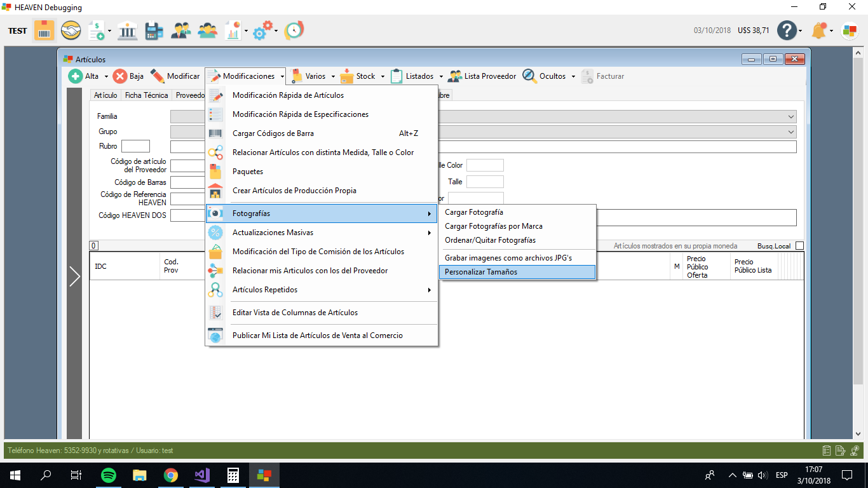The width and height of the screenshot is (868, 488).
Task: Click the bank building icon
Action: click(127, 30)
